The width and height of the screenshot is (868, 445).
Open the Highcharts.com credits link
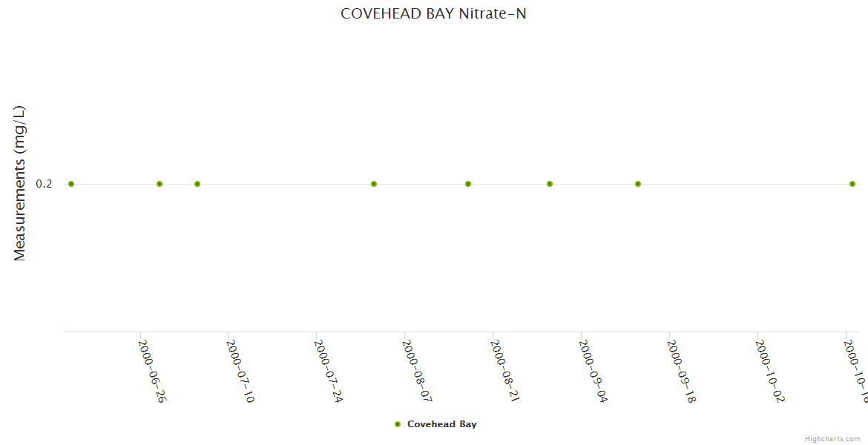[x=832, y=439]
